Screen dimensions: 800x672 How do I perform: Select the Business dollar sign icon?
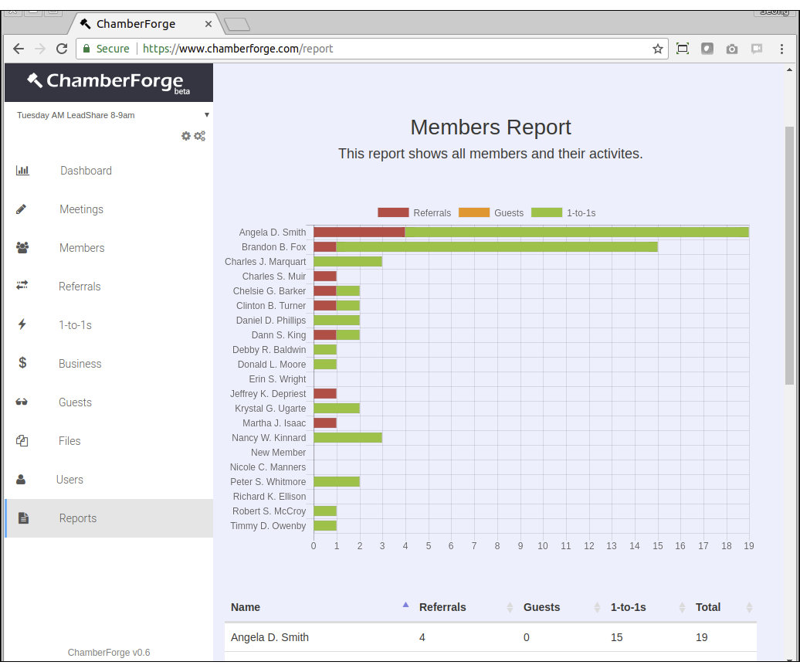coord(22,363)
